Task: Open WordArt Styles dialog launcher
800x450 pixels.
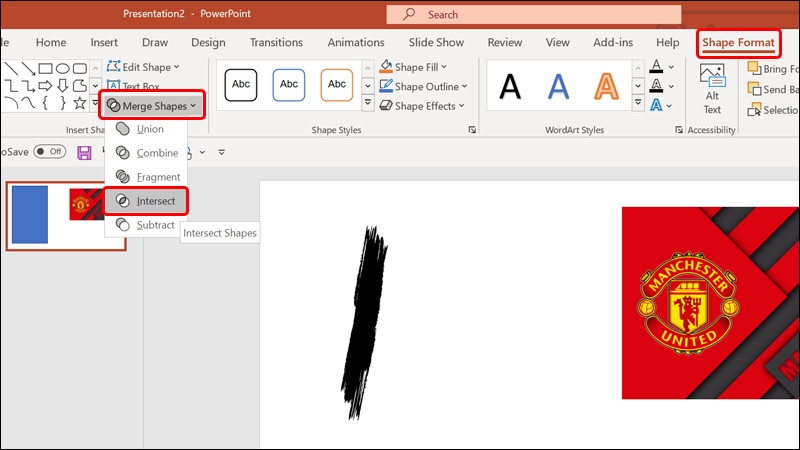Action: [x=679, y=130]
